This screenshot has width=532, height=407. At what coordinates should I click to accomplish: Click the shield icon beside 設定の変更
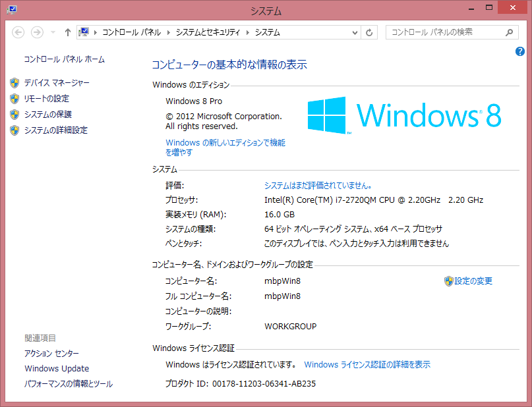[x=448, y=281]
